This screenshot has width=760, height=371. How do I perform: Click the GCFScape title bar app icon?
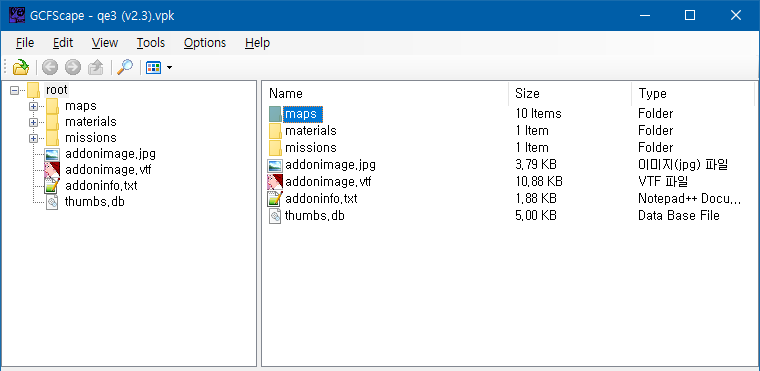[x=17, y=15]
